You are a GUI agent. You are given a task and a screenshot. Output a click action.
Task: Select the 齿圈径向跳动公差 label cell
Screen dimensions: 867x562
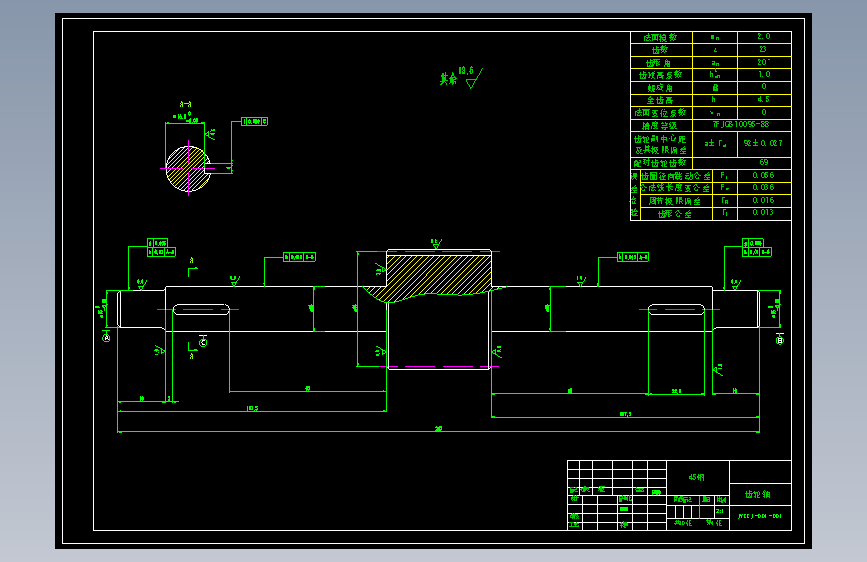[x=676, y=176]
